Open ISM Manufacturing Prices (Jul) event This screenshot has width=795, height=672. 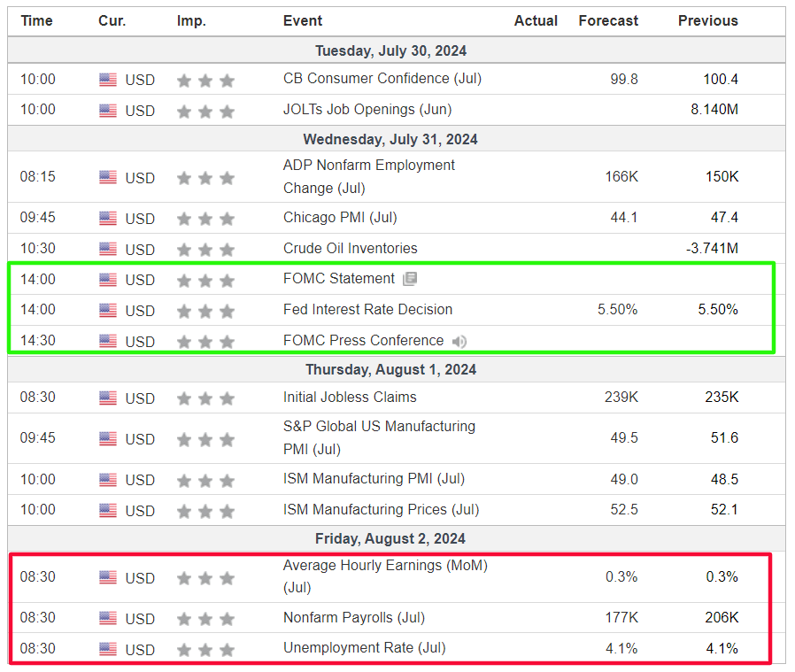tap(382, 510)
